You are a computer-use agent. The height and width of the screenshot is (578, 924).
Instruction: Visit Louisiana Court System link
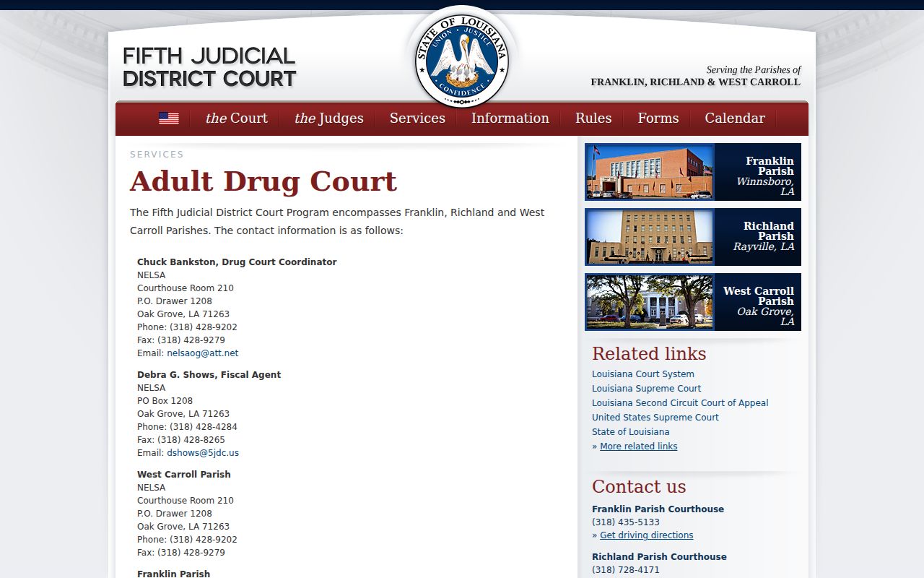(x=643, y=374)
